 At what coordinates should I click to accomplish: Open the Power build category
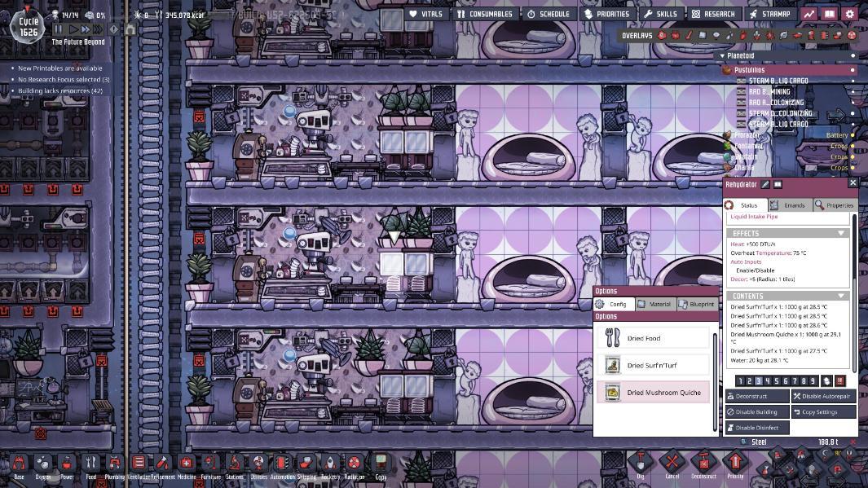click(x=67, y=465)
